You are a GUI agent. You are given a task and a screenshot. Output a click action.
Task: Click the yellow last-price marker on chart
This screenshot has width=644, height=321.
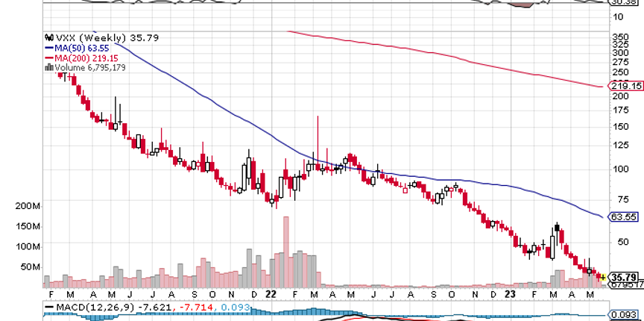pyautogui.click(x=602, y=277)
